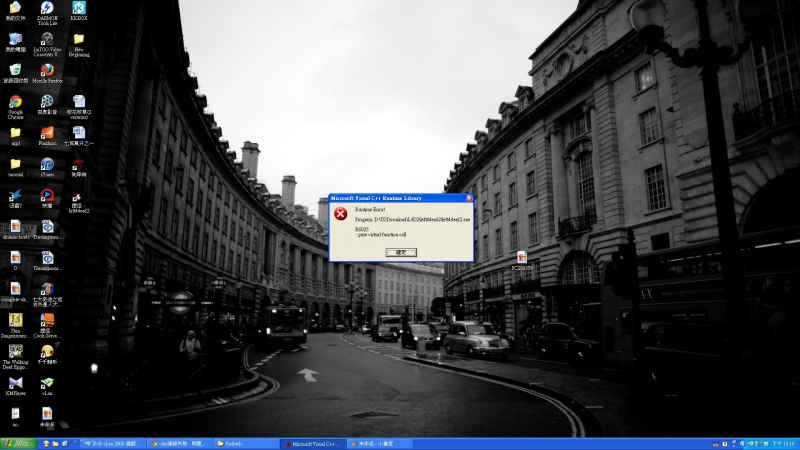The image size is (800, 450).
Task: Close the Microsoft Visual C++ Runtime Library dialog
Action: pos(469,198)
